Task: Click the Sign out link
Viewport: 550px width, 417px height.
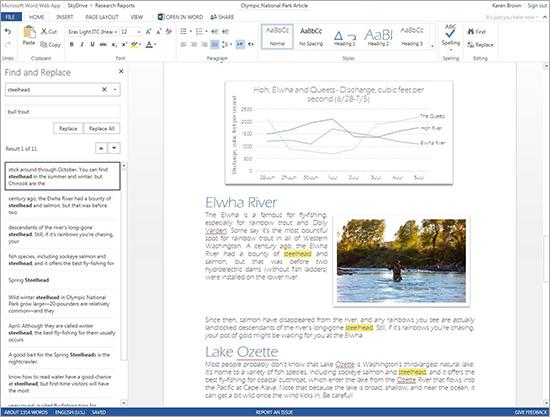Action: 537,6
